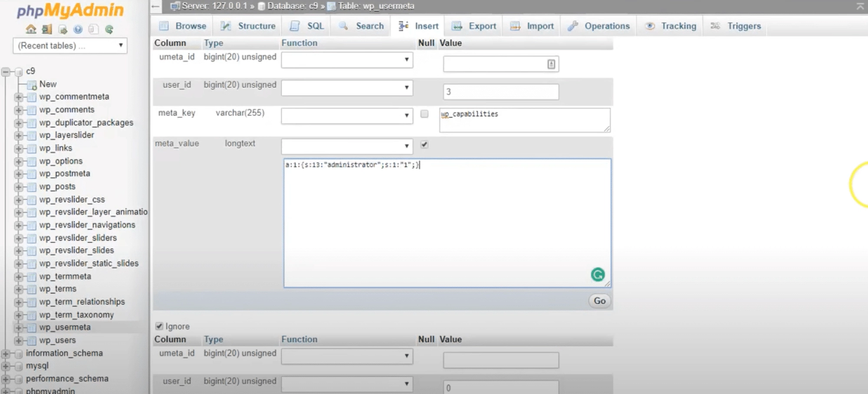Check the Null checkbox for meta_key
Viewport: 868px width, 394px height.
click(x=425, y=114)
